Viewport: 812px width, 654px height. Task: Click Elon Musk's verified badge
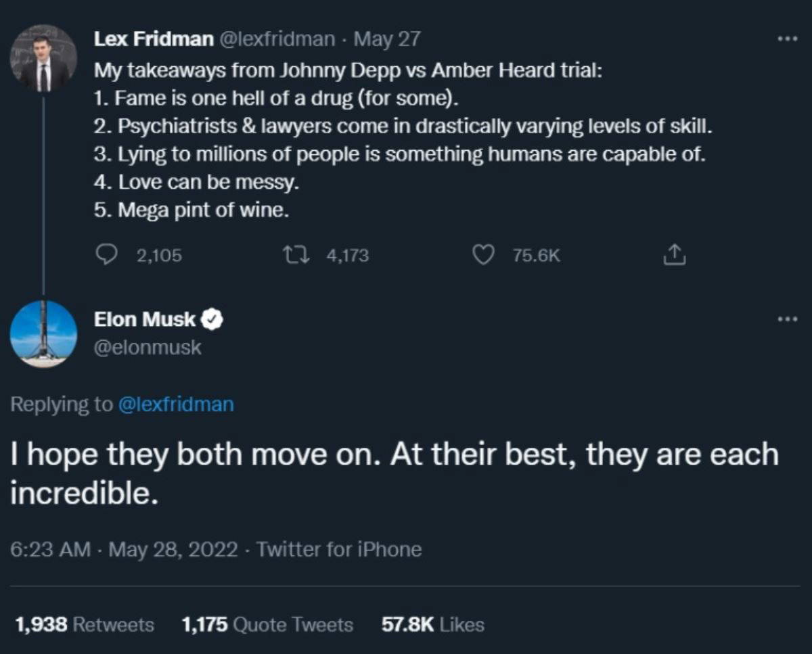tap(214, 319)
